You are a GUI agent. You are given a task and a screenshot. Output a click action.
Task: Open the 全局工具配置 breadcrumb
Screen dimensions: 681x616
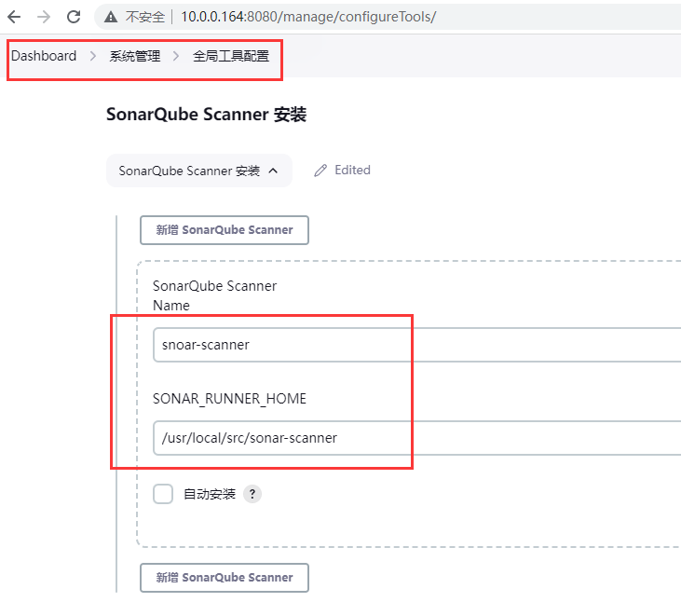coord(231,56)
